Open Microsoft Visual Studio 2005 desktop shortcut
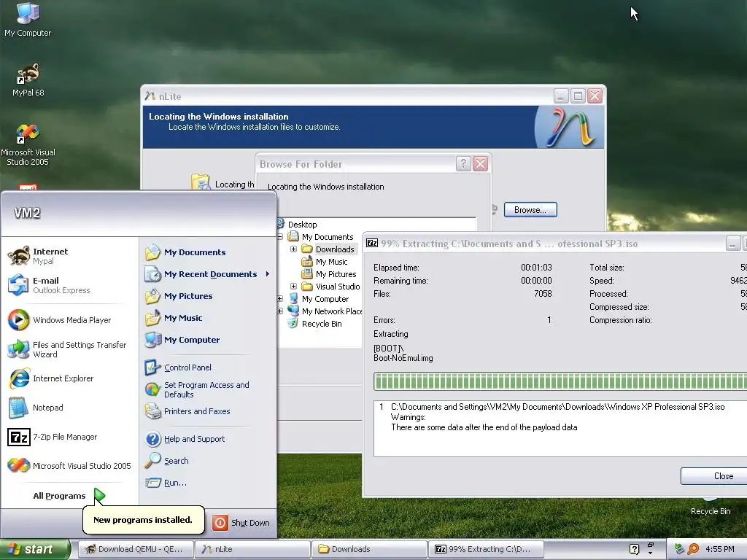 (28, 145)
